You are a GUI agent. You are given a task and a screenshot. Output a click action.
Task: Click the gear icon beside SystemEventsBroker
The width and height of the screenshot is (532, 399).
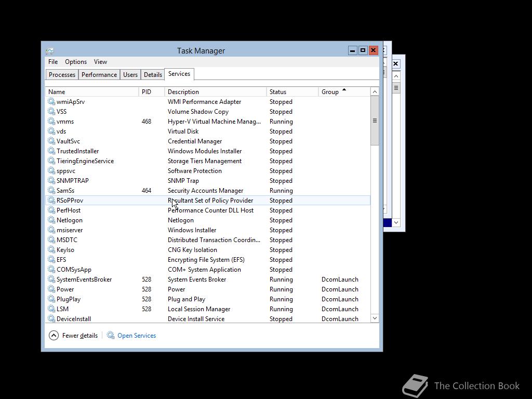(x=51, y=279)
